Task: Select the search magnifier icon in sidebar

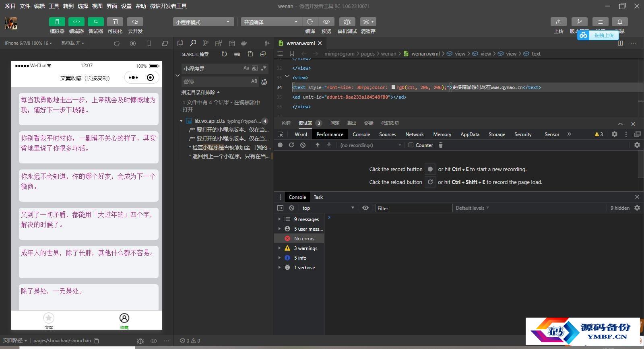Action: coord(193,43)
